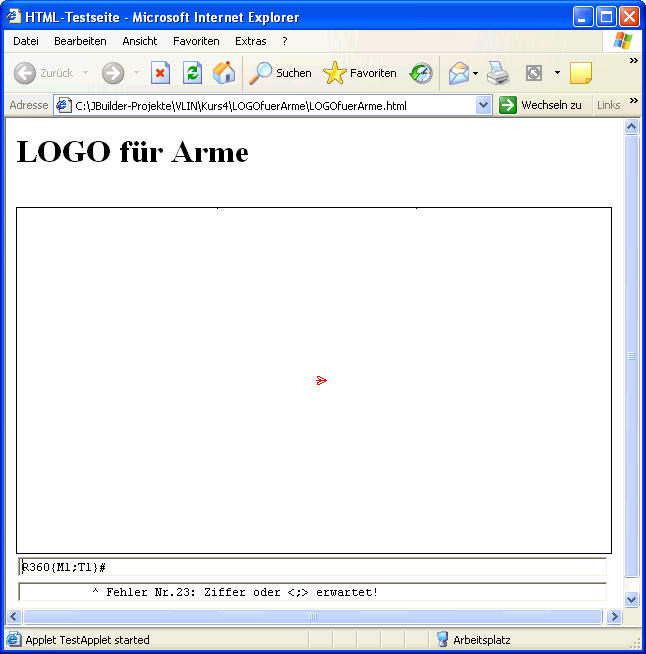Open the Extras menu
Image resolution: width=646 pixels, height=654 pixels.
(x=250, y=41)
